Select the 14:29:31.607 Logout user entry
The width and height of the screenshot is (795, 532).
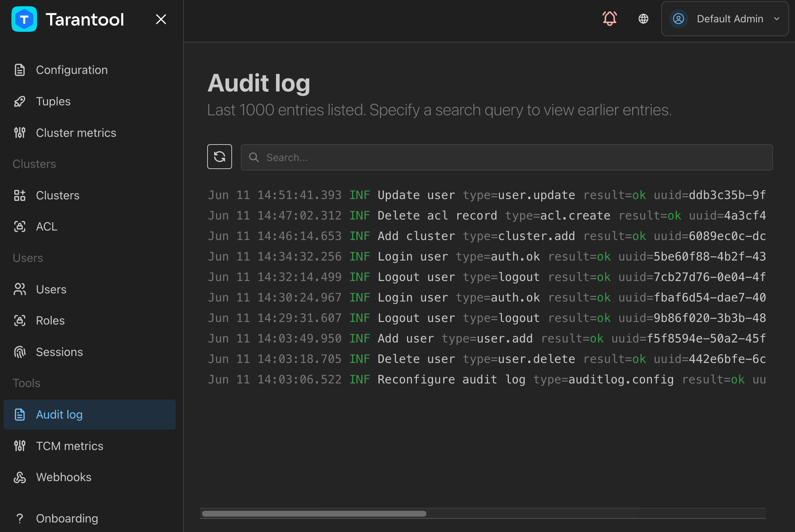(x=487, y=318)
